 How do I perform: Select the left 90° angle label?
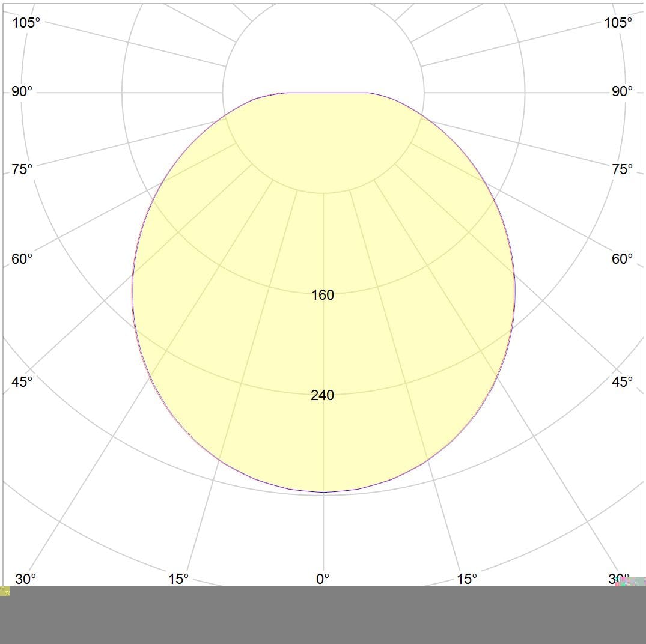pyautogui.click(x=22, y=91)
